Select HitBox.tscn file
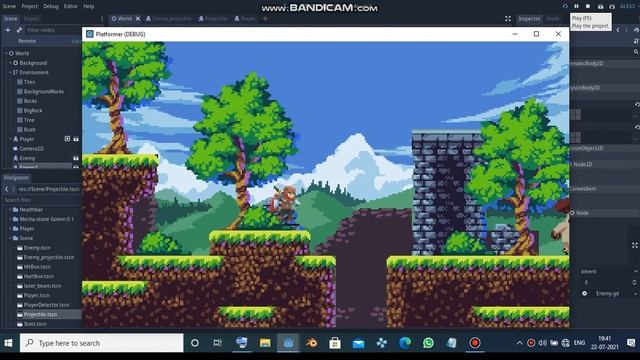640x360 pixels. tap(37, 267)
